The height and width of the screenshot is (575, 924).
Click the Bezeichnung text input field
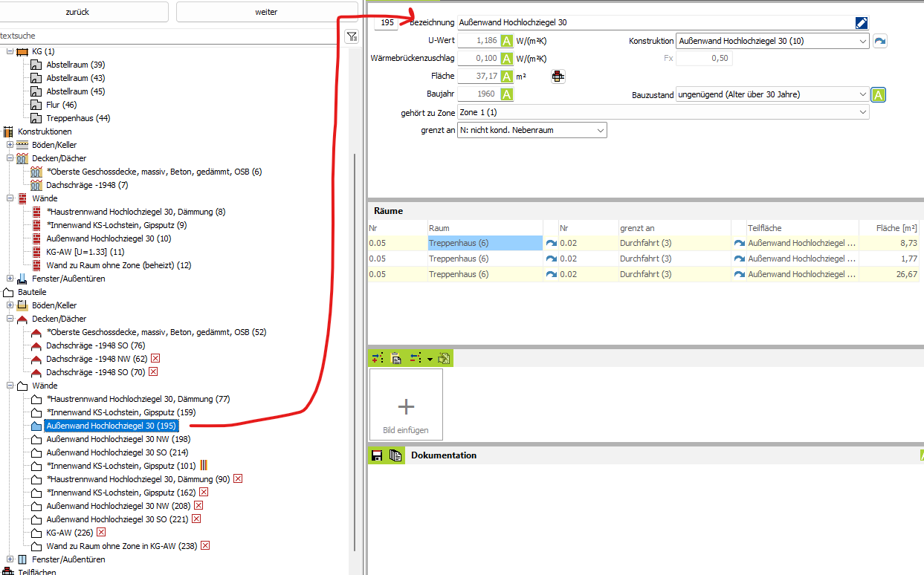(654, 23)
